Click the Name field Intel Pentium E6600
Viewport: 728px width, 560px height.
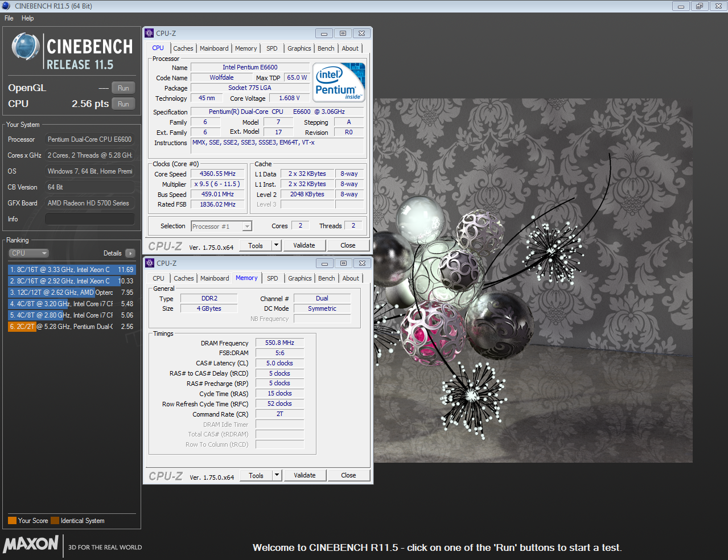click(250, 67)
